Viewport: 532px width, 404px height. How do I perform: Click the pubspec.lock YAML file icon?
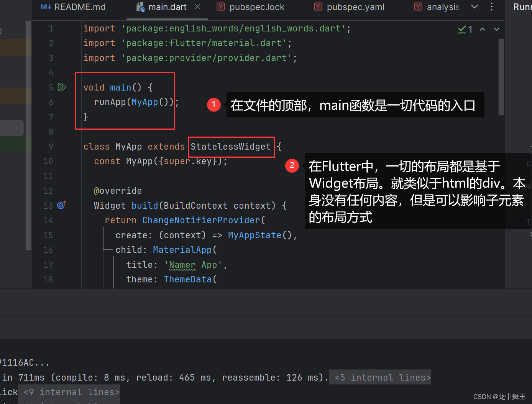click(x=221, y=7)
